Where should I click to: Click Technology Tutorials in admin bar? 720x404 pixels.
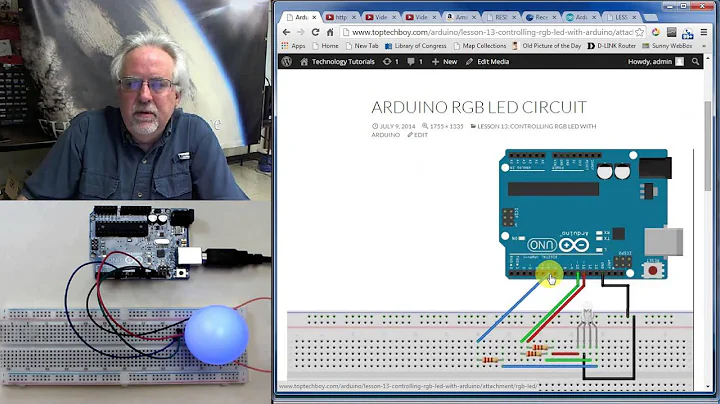[338, 62]
